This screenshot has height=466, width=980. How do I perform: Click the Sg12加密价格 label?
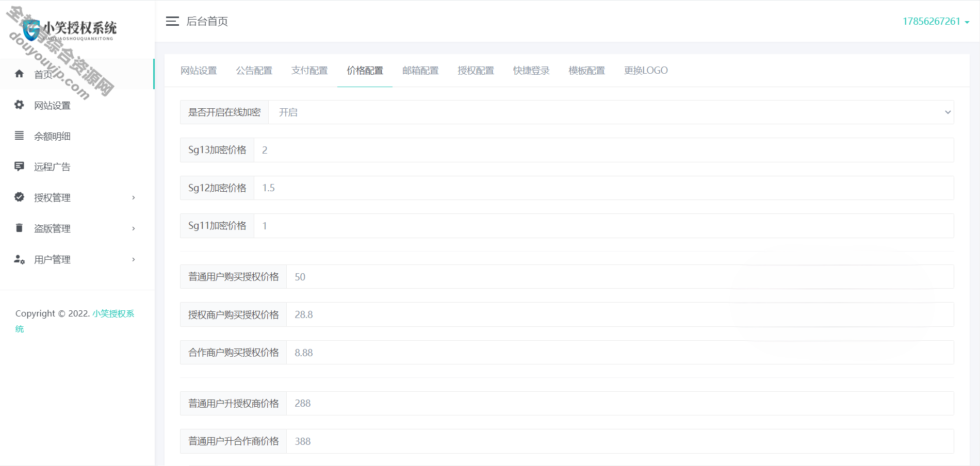[217, 188]
